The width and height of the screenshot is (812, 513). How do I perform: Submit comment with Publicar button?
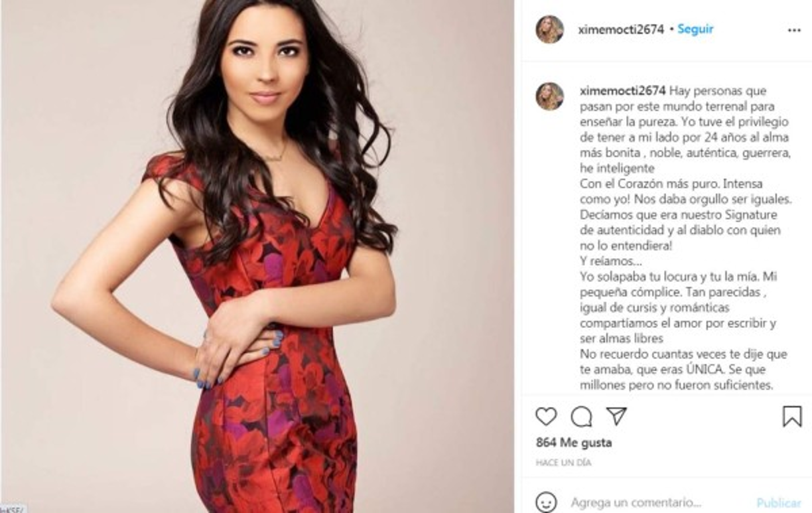pyautogui.click(x=779, y=502)
